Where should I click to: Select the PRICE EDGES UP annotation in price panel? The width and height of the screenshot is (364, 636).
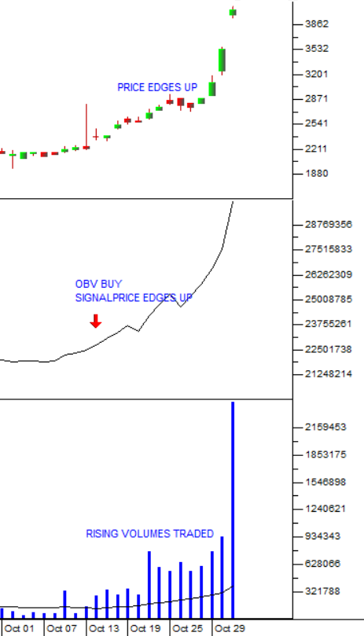click(157, 87)
